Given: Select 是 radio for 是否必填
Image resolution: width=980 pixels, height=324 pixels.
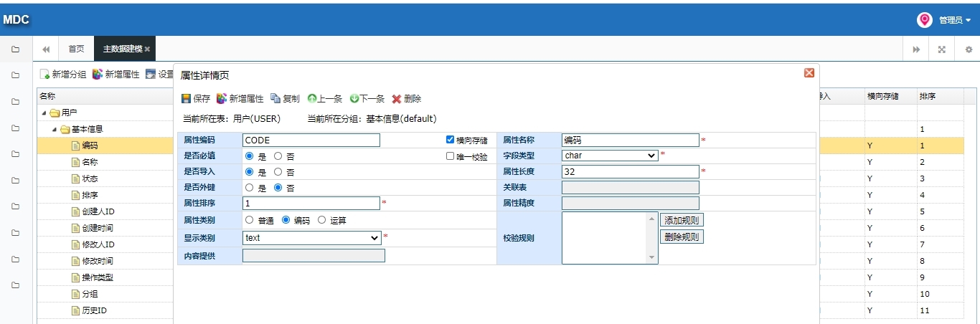Looking at the screenshot, I should pyautogui.click(x=250, y=156).
